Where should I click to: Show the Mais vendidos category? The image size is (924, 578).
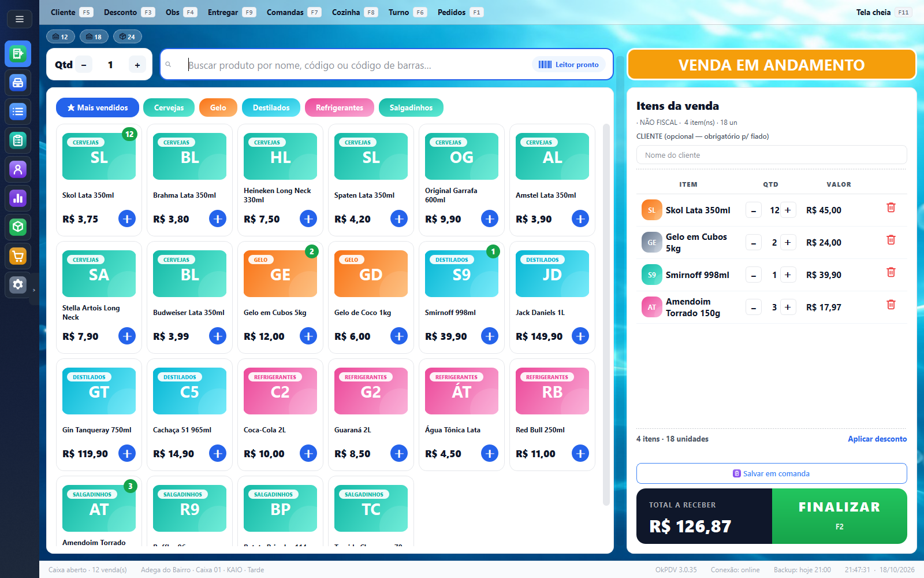pyautogui.click(x=98, y=108)
